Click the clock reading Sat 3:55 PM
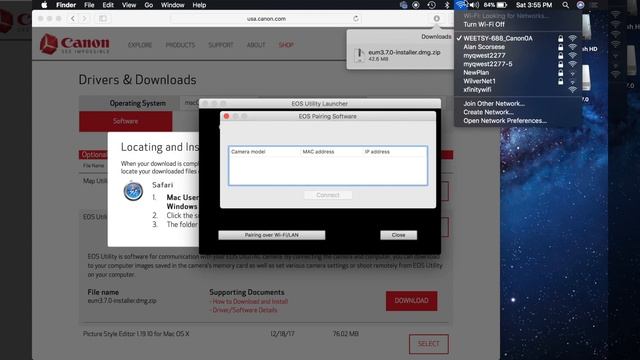 click(534, 5)
